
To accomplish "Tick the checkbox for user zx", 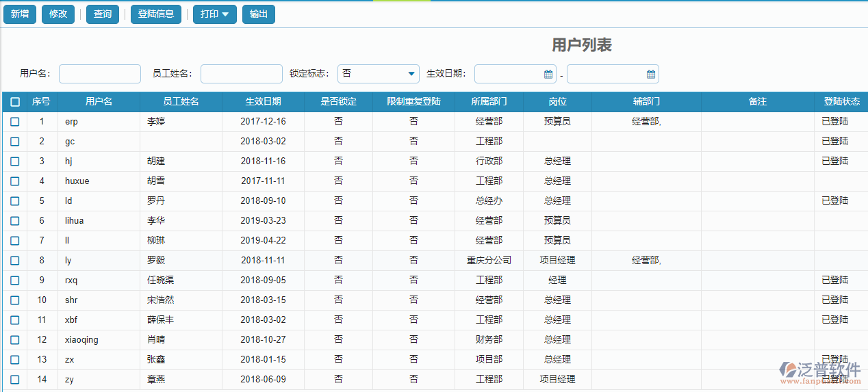I will pos(15,360).
